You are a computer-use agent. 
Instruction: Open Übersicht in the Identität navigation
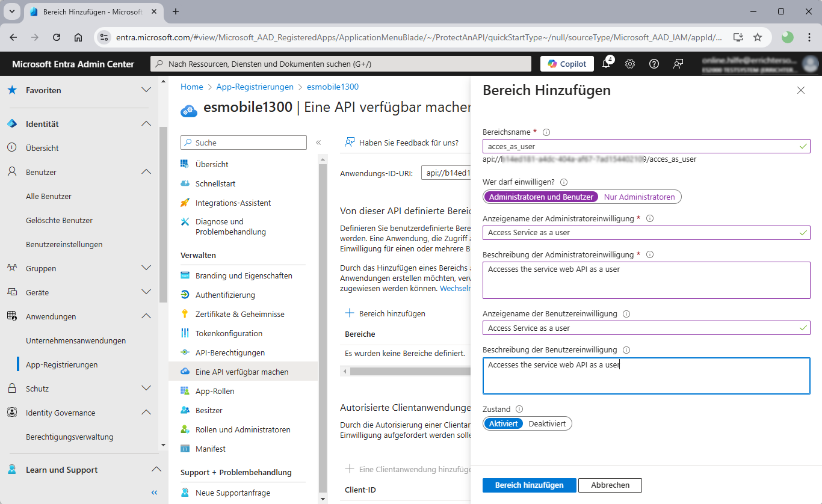[42, 148]
